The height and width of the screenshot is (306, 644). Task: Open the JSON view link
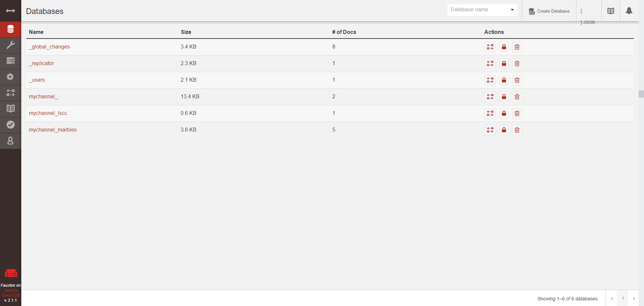click(588, 17)
